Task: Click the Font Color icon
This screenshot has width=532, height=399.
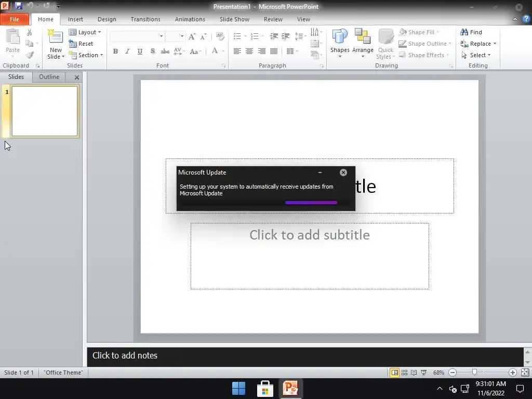Action: click(215, 51)
